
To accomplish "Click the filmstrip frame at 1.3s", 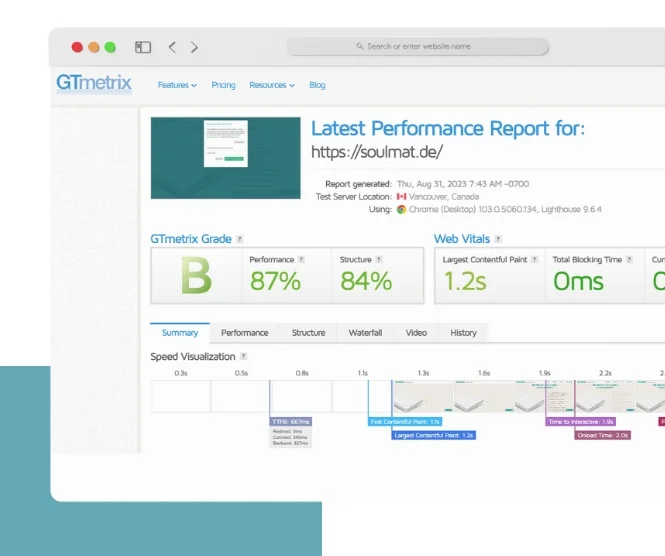I will (x=423, y=396).
